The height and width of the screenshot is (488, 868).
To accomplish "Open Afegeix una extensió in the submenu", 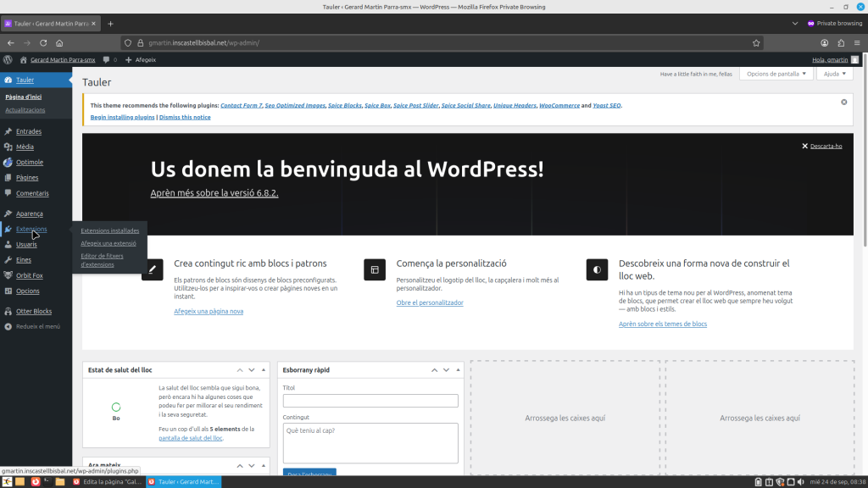I will tap(108, 243).
